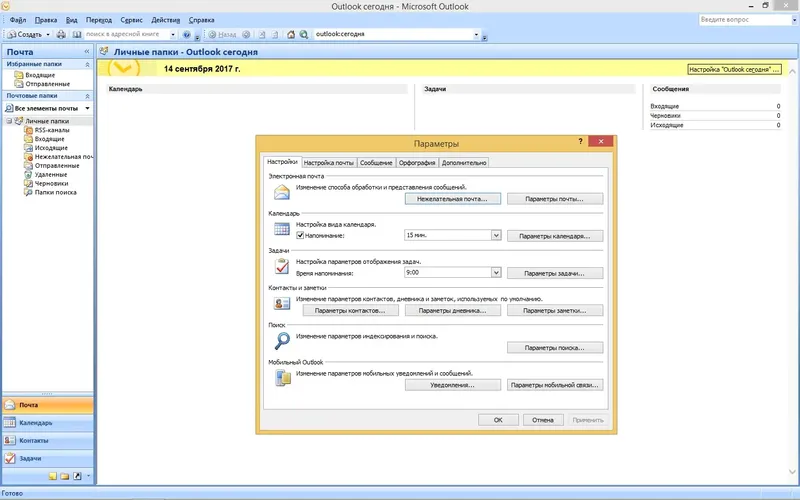Click the Удаленные folder icon
This screenshot has width=800, height=500.
coord(29,174)
